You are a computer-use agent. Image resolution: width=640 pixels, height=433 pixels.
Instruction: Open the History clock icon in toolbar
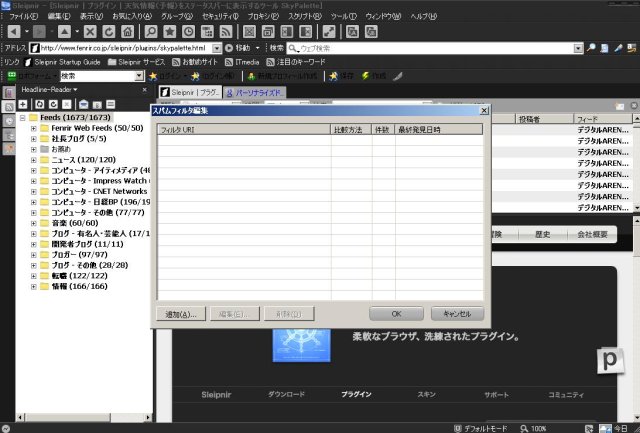pos(188,32)
